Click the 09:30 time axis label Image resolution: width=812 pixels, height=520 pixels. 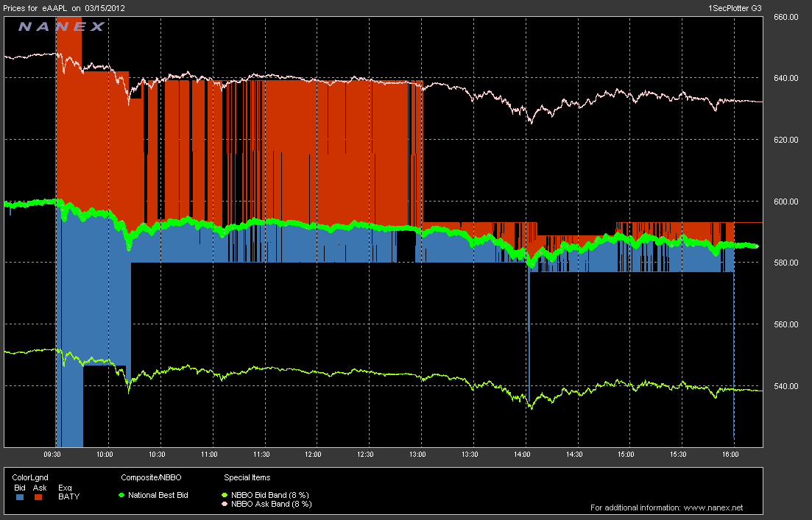(52, 455)
